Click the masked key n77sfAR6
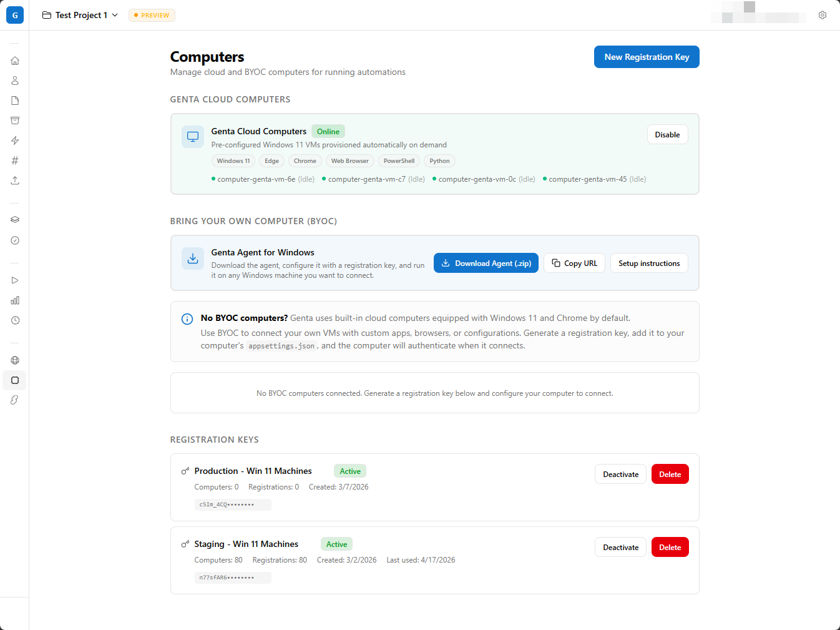The image size is (840, 630). coord(233,578)
